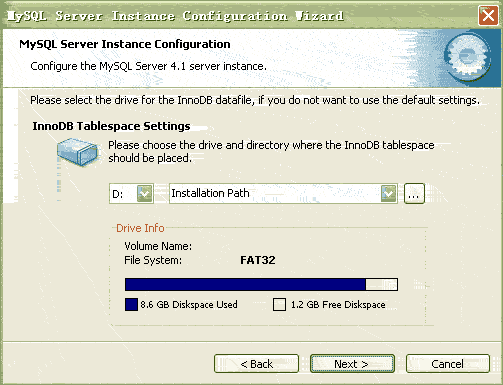Click the Drive Info group label

140,228
